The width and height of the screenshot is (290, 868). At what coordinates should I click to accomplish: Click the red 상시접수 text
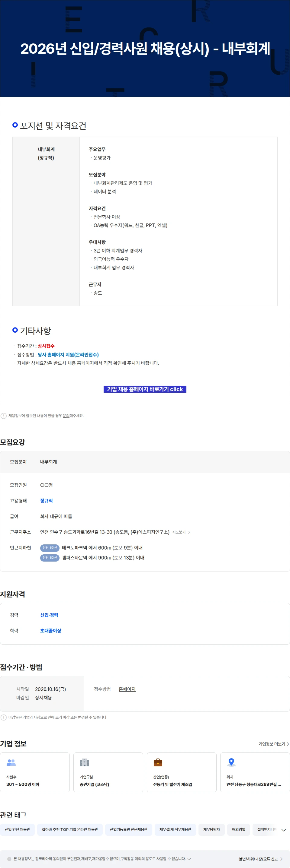pos(46,346)
